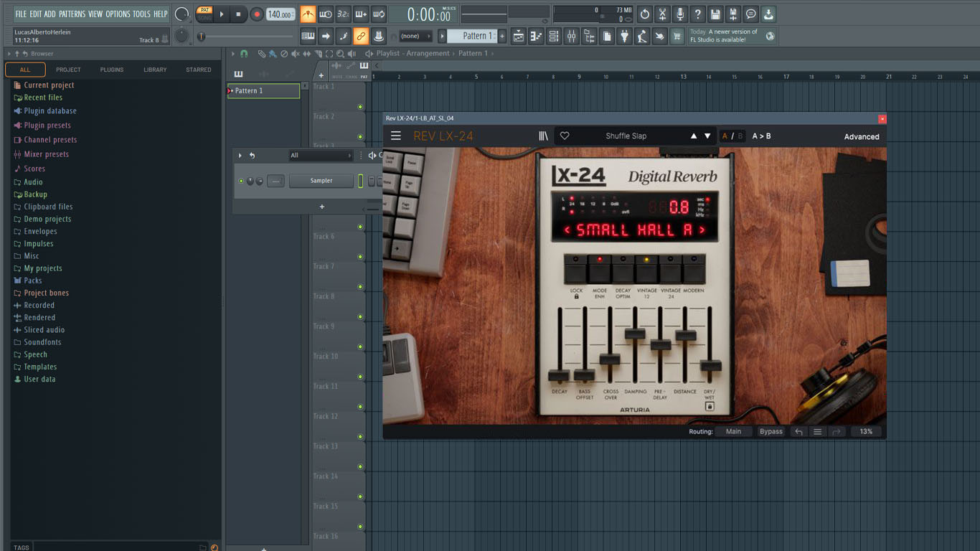Click the undo history icon
The image size is (980, 551).
644,14
